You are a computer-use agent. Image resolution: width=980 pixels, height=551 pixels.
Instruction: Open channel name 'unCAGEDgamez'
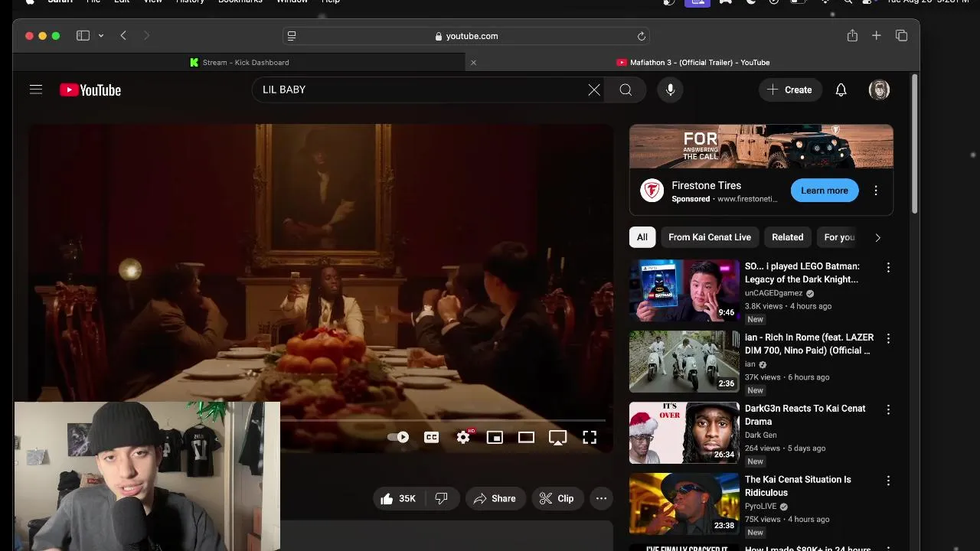(773, 293)
